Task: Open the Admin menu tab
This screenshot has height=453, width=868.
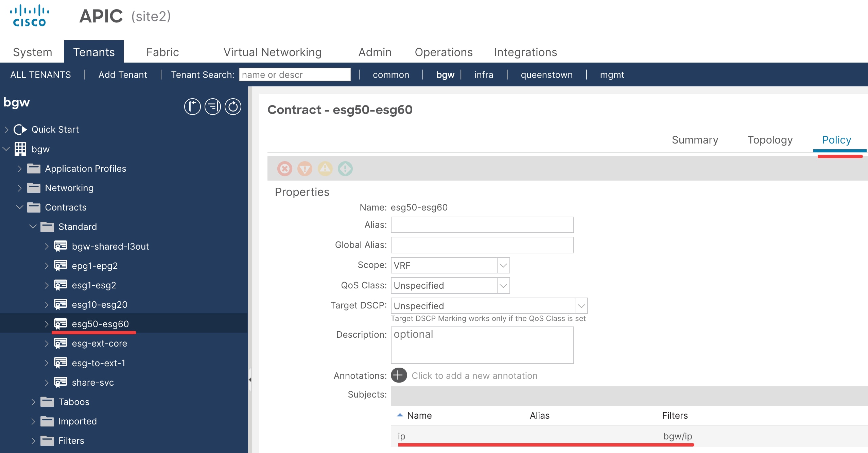Action: pos(375,52)
